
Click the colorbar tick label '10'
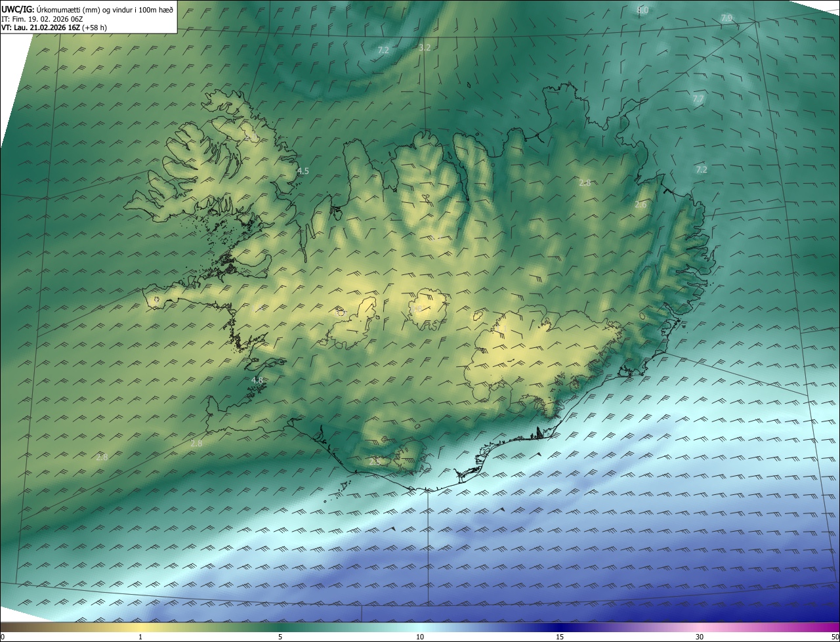(420, 637)
